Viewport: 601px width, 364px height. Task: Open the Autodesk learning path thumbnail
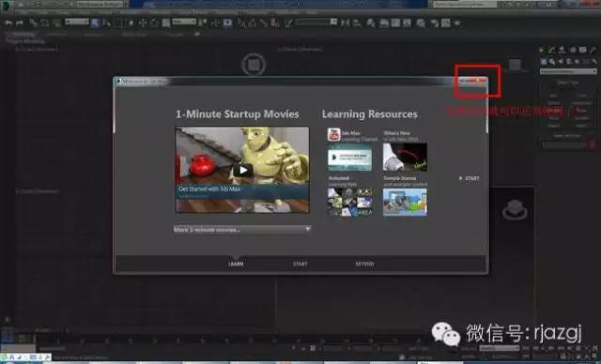(x=350, y=202)
